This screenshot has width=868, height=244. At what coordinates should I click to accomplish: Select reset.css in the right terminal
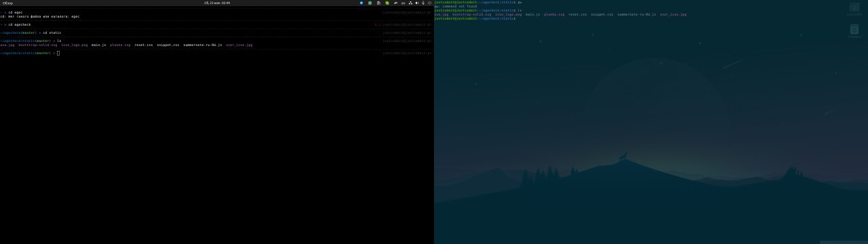(578, 14)
